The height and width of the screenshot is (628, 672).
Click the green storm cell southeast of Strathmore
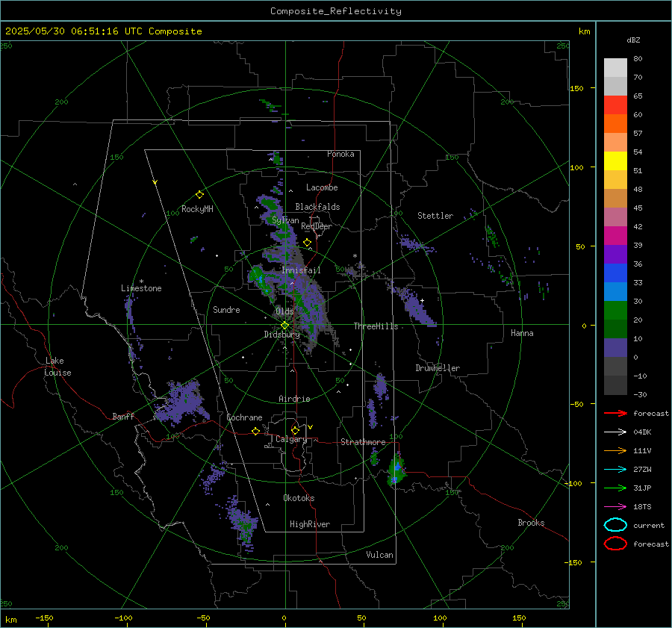coord(396,470)
